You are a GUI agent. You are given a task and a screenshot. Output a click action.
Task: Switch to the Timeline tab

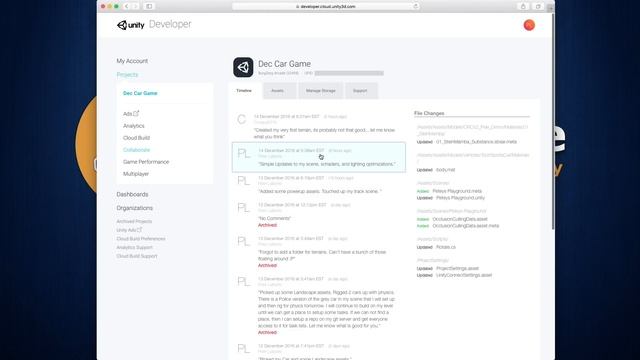tap(244, 91)
